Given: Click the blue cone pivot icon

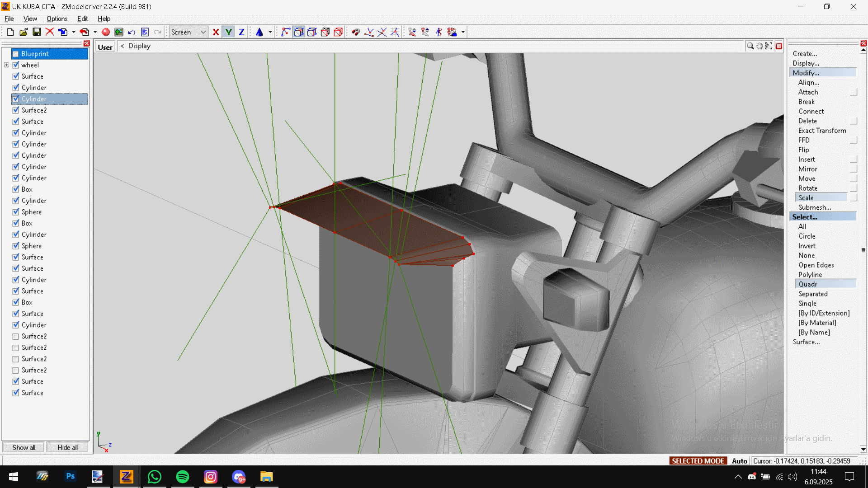Looking at the screenshot, I should 259,32.
